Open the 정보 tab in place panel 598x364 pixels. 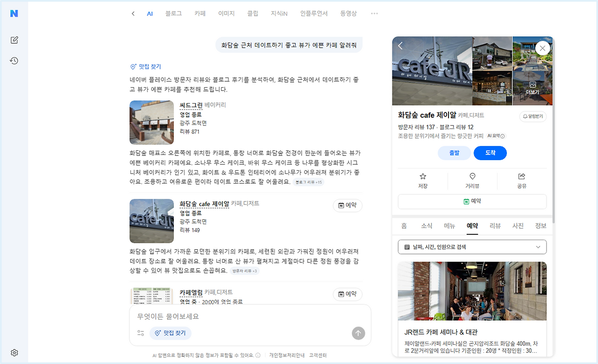541,226
